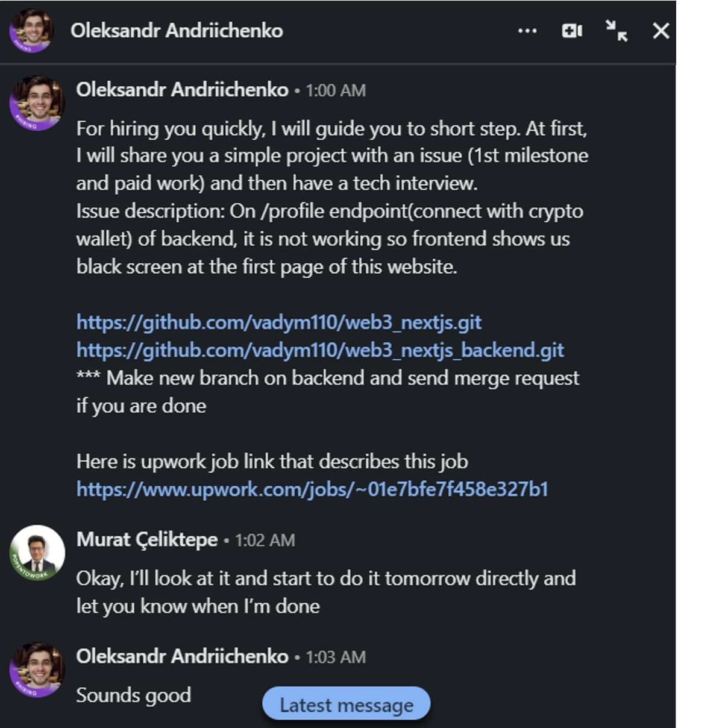The width and height of the screenshot is (728, 728).
Task: Start a video call with Oleksandr
Action: tap(572, 31)
